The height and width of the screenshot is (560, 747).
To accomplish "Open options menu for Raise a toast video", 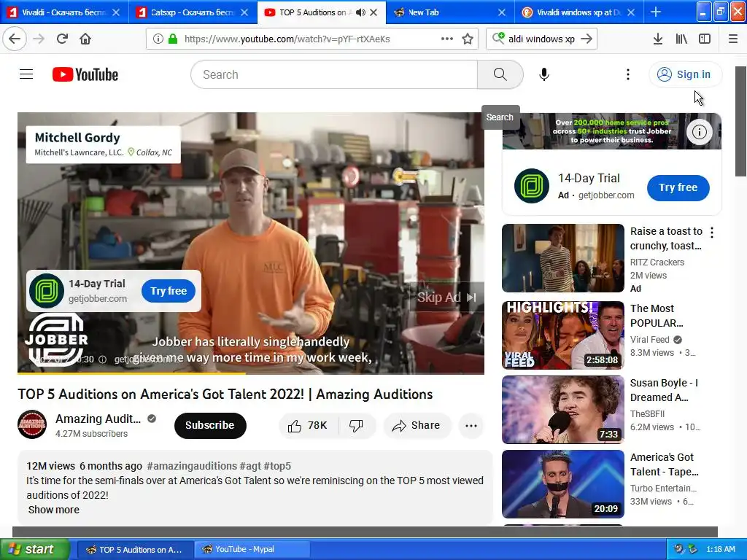I will coord(712,233).
